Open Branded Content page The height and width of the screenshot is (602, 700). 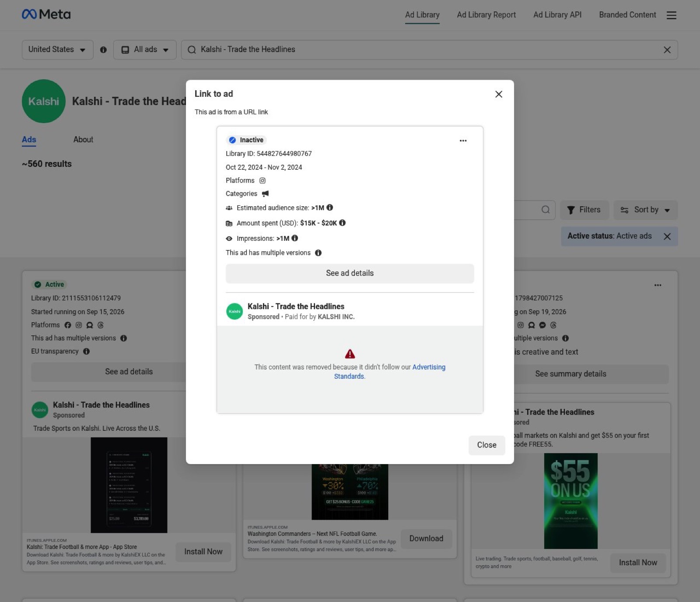point(627,15)
